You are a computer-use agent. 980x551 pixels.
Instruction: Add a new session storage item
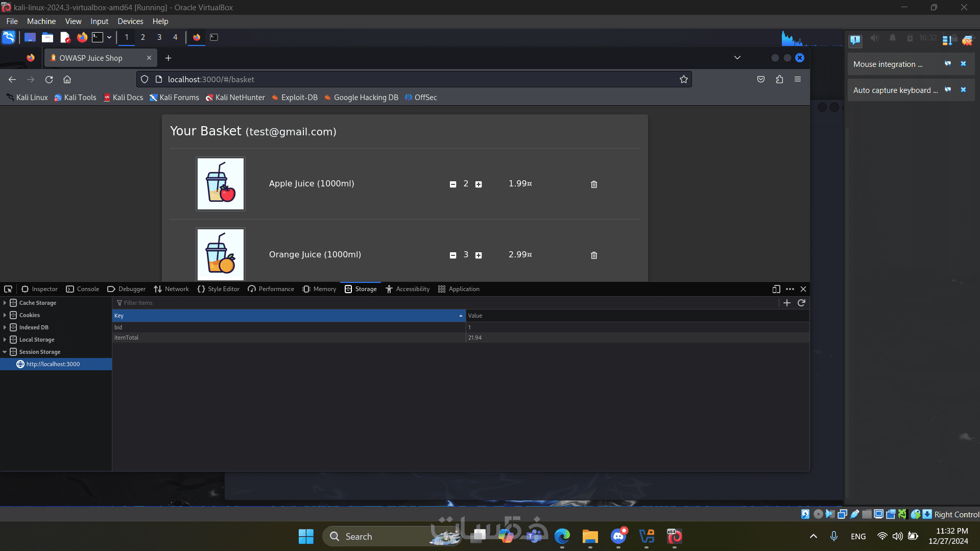click(787, 303)
